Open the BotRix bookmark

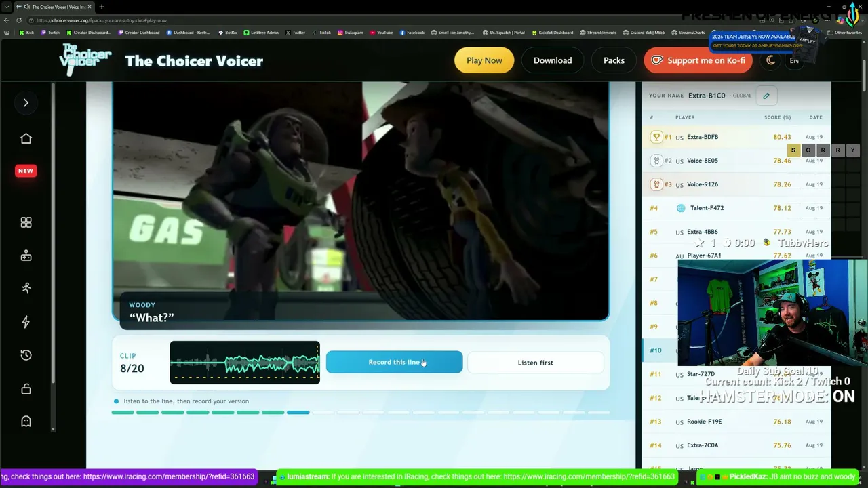(227, 33)
